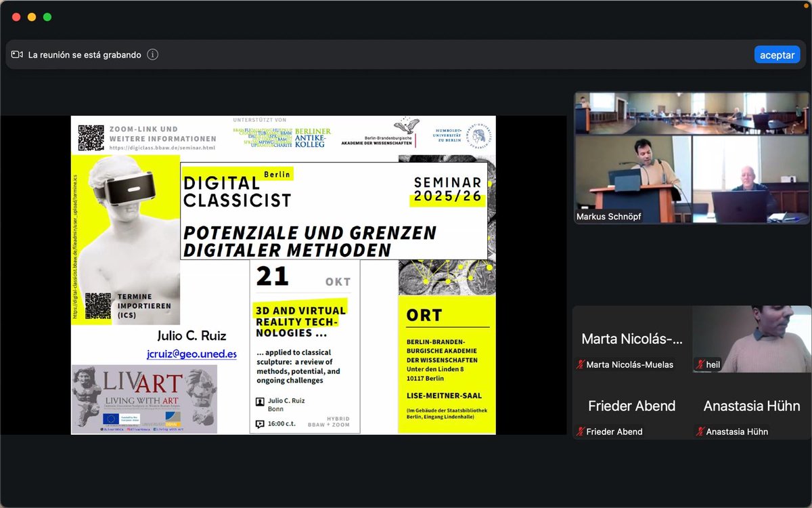Screen dimensions: 812x508
Task: Click the speaker icon beside Julio C. Ruiz Bonn
Action: [x=260, y=402]
